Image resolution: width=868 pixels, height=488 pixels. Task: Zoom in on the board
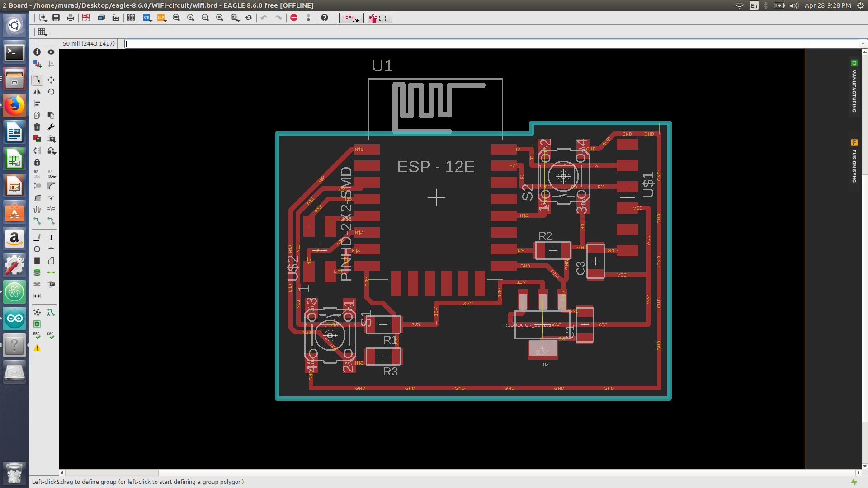(x=191, y=18)
